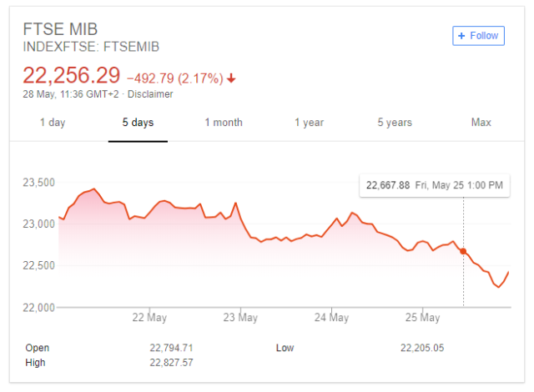This screenshot has height=392, width=534.
Task: Click the Low value 22,205.05
Action: (x=424, y=347)
